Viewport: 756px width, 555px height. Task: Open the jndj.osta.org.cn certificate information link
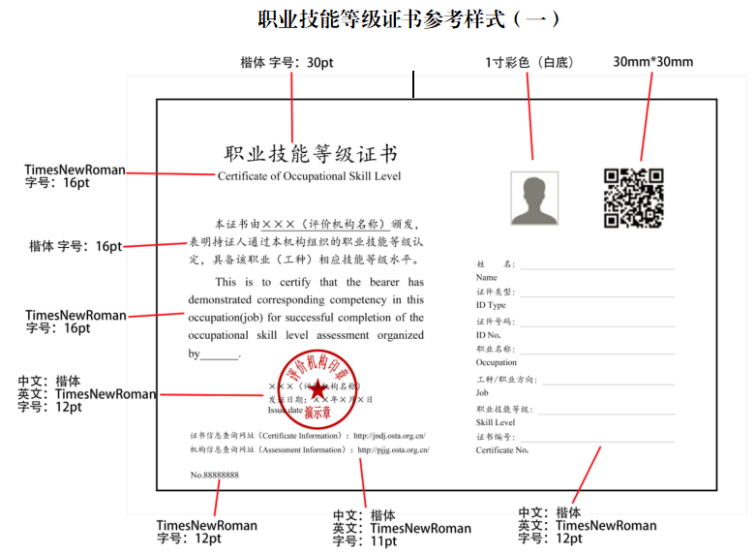coord(389,436)
